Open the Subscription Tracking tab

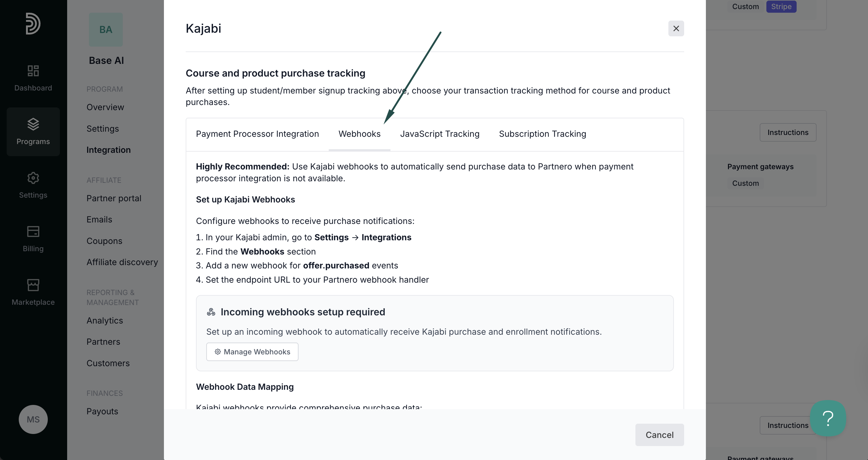(x=543, y=134)
